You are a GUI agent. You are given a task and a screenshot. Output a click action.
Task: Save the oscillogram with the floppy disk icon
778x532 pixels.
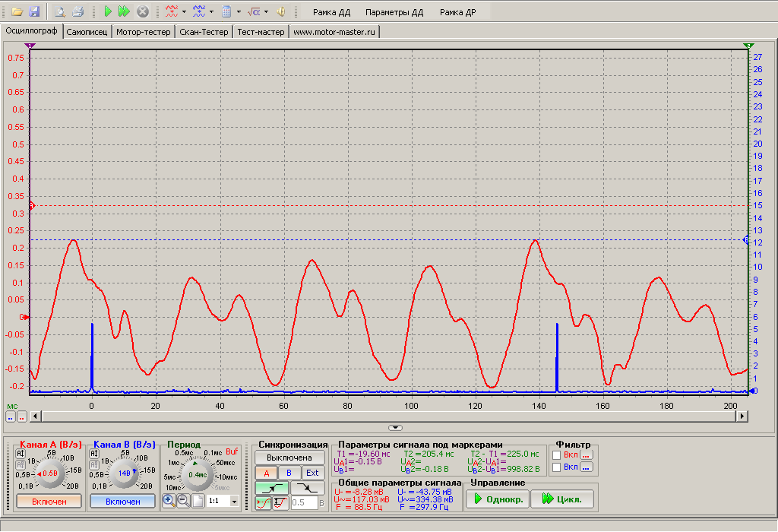pyautogui.click(x=33, y=11)
